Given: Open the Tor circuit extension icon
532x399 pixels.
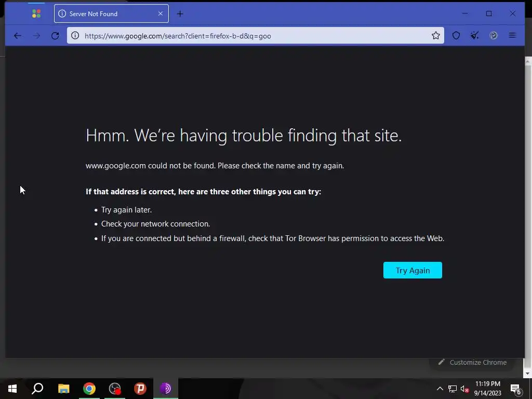Looking at the screenshot, I should click(494, 36).
